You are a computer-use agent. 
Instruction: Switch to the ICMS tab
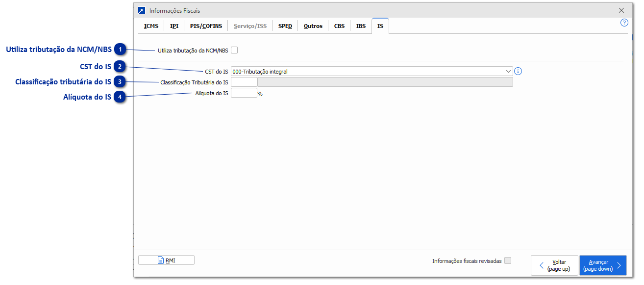point(151,26)
